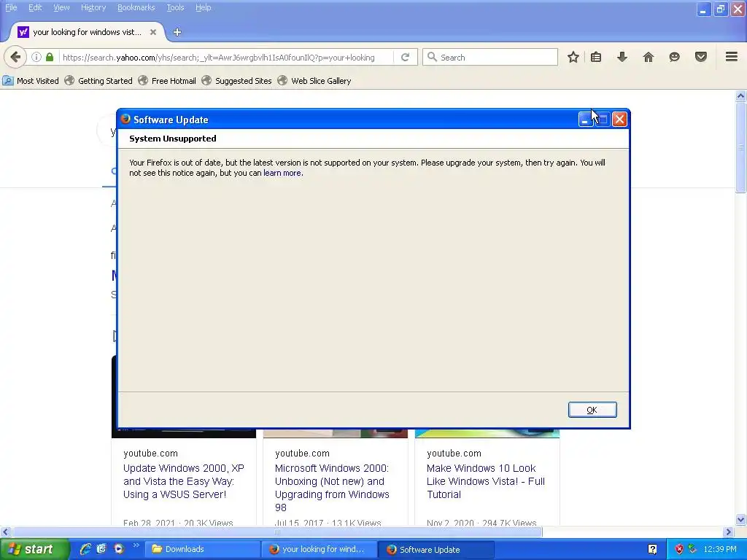
Task: Close the Yahoo search tab
Action: tap(153, 32)
